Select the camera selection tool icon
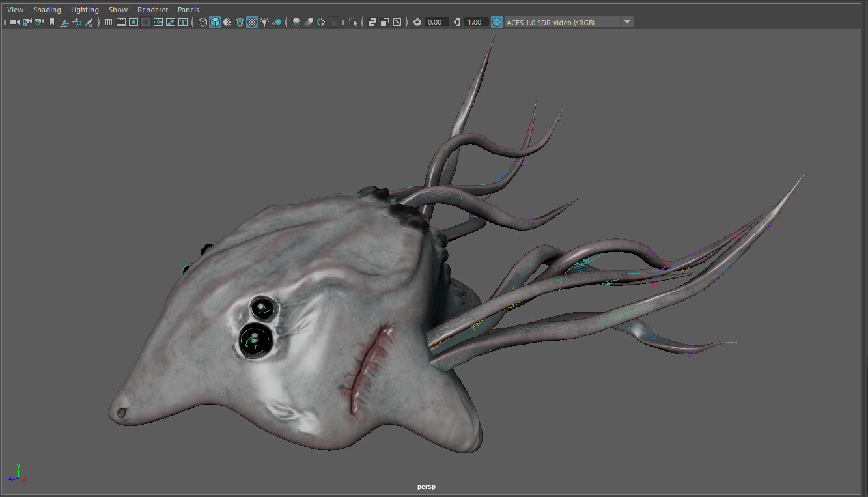Screen dimensions: 868x497 pos(14,21)
